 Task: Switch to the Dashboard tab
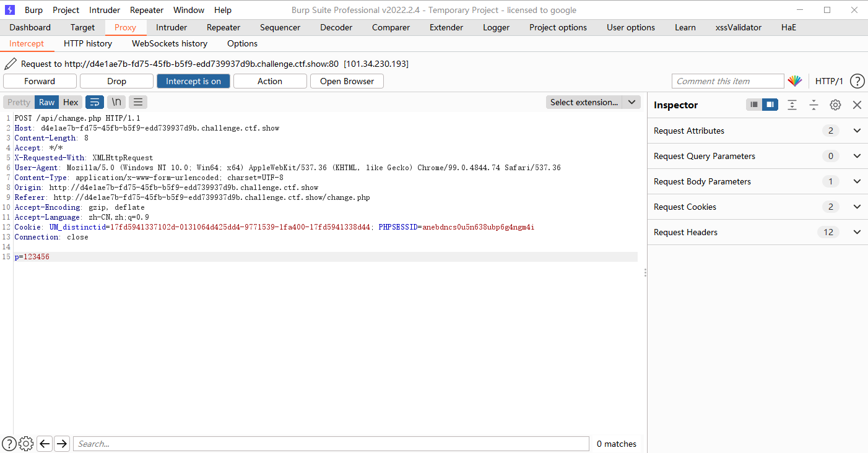(x=30, y=27)
